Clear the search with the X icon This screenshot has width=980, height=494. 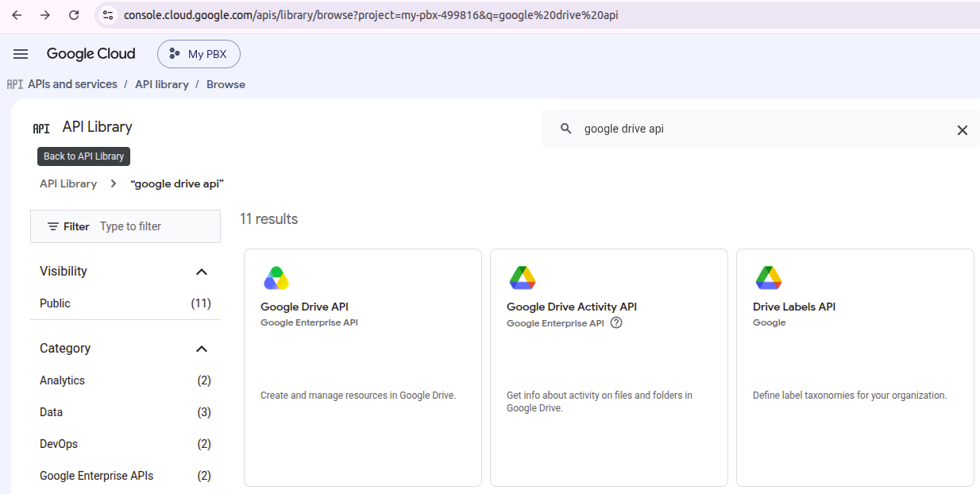click(x=962, y=129)
